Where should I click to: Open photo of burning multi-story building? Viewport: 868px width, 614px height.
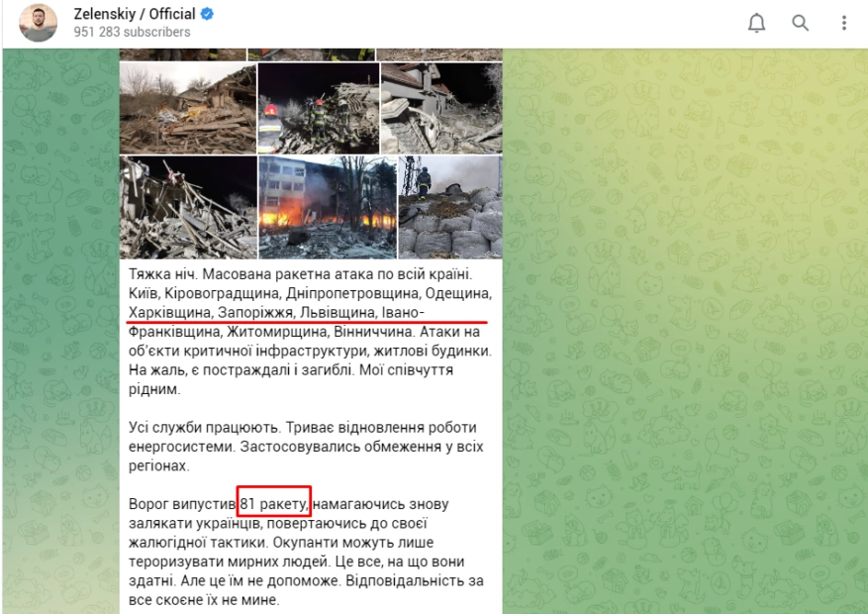[x=328, y=208]
